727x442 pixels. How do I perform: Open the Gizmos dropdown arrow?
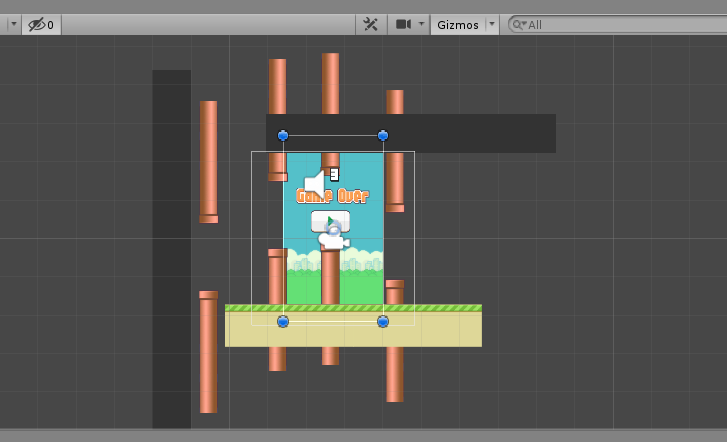coord(492,24)
